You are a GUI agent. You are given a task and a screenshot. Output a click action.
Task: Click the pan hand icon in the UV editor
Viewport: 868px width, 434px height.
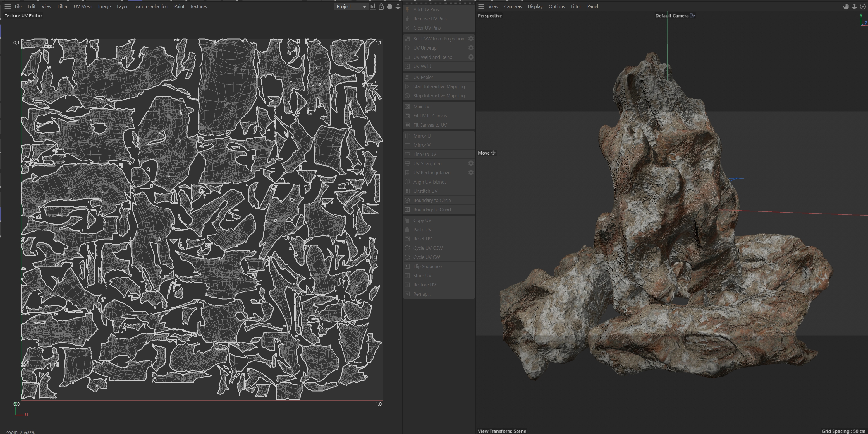pyautogui.click(x=389, y=6)
